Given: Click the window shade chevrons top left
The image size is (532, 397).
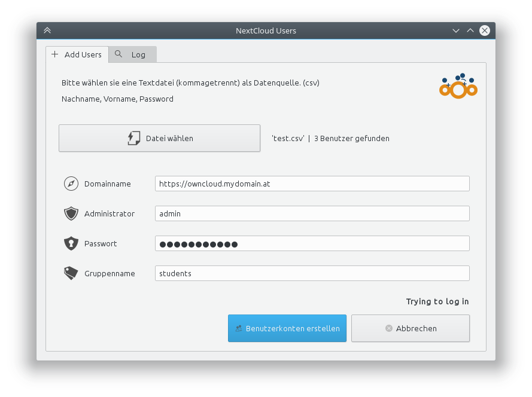Looking at the screenshot, I should (x=47, y=30).
